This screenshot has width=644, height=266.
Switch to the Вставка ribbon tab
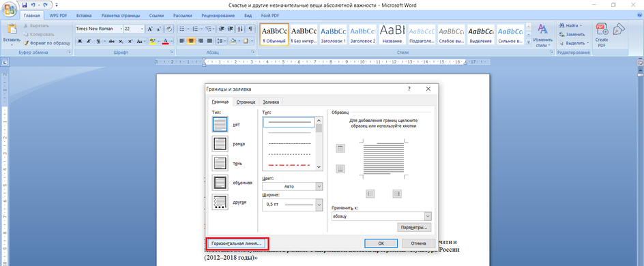(x=83, y=16)
